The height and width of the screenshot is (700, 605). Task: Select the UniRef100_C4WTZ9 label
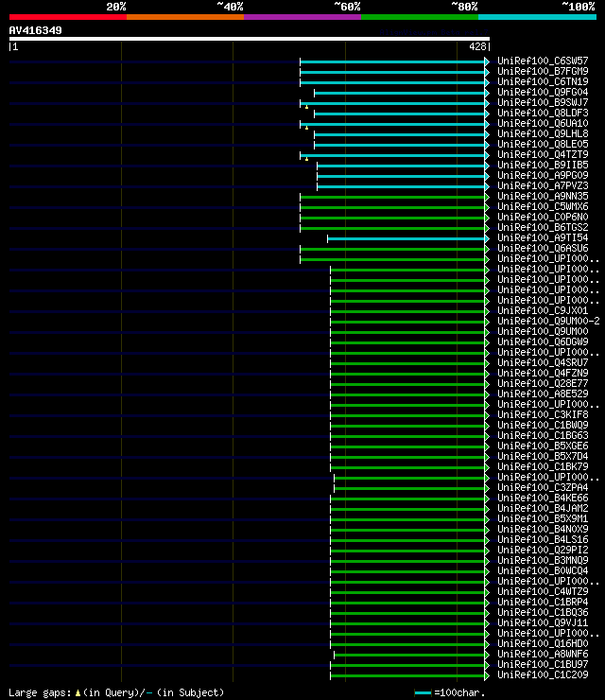(543, 591)
